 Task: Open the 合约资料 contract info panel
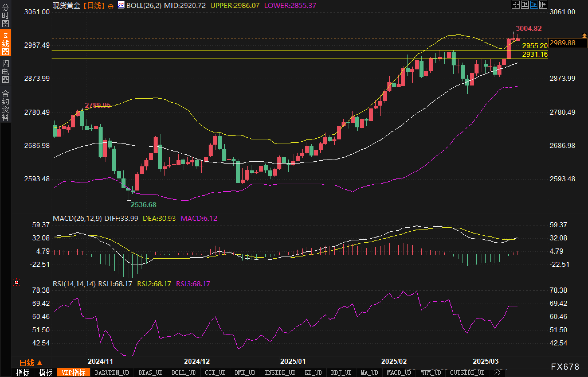pyautogui.click(x=5, y=106)
